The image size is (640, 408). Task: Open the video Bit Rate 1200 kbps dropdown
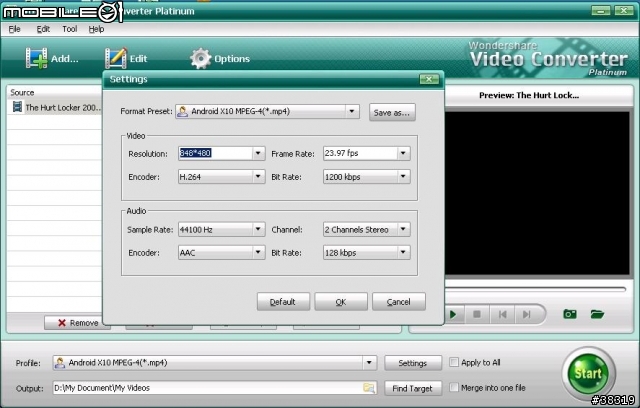pyautogui.click(x=403, y=177)
